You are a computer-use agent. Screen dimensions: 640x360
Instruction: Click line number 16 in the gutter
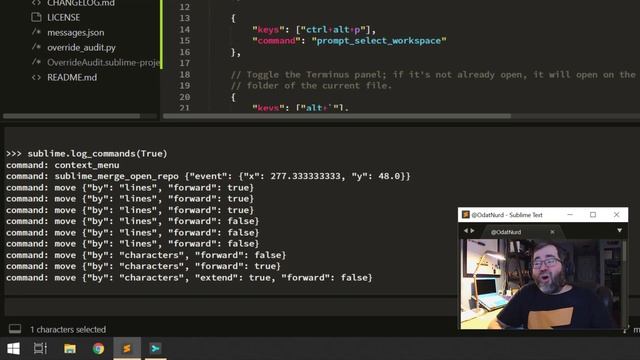[x=184, y=52]
